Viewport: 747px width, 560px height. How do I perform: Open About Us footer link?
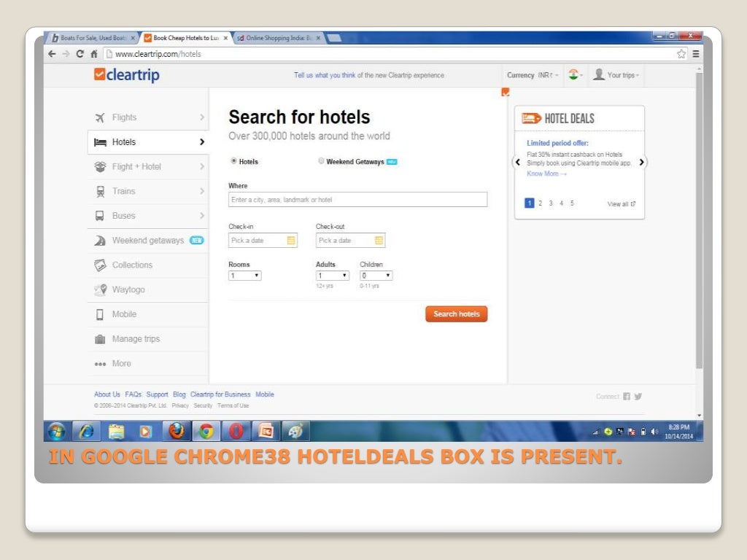coord(107,394)
